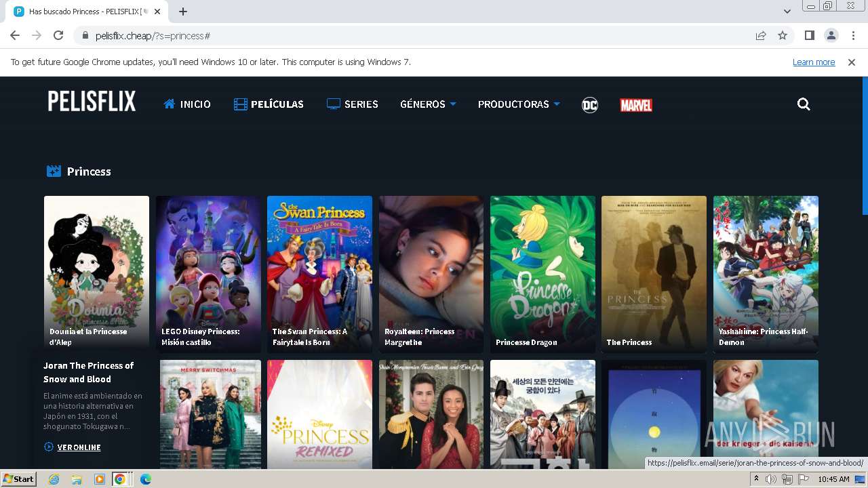868x488 pixels.
Task: Open the DC logo section
Action: point(590,104)
